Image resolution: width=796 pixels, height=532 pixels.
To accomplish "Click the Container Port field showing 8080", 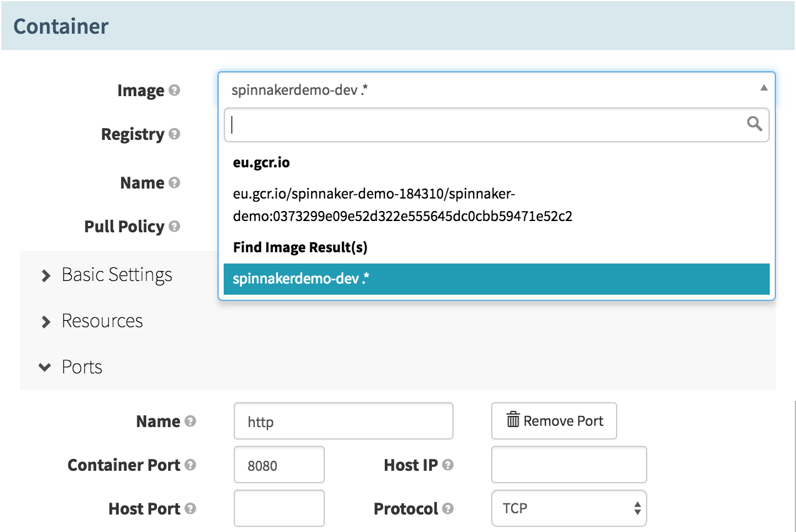I will (x=279, y=465).
